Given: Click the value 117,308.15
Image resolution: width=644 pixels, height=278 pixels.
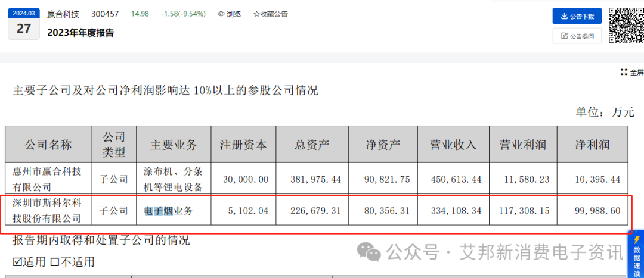Looking at the screenshot, I should click(525, 211).
